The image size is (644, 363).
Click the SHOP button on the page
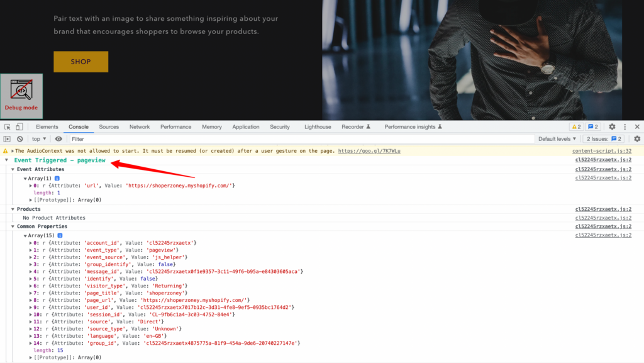click(81, 62)
